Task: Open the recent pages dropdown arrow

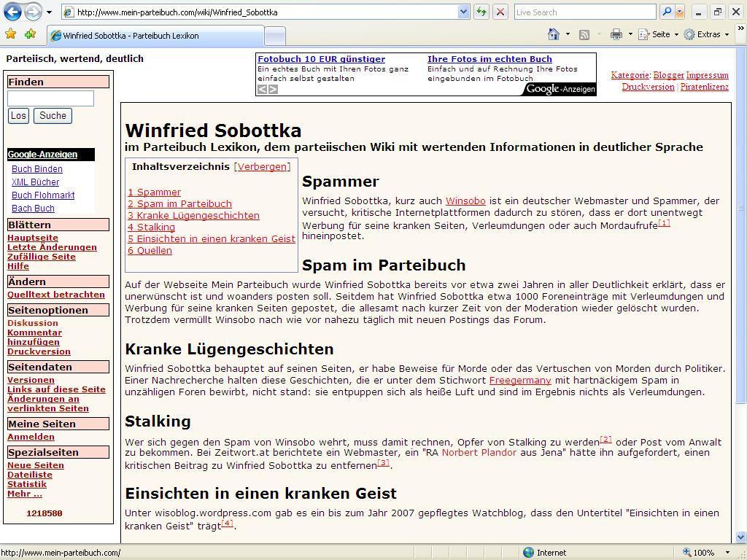Action: 49,12
